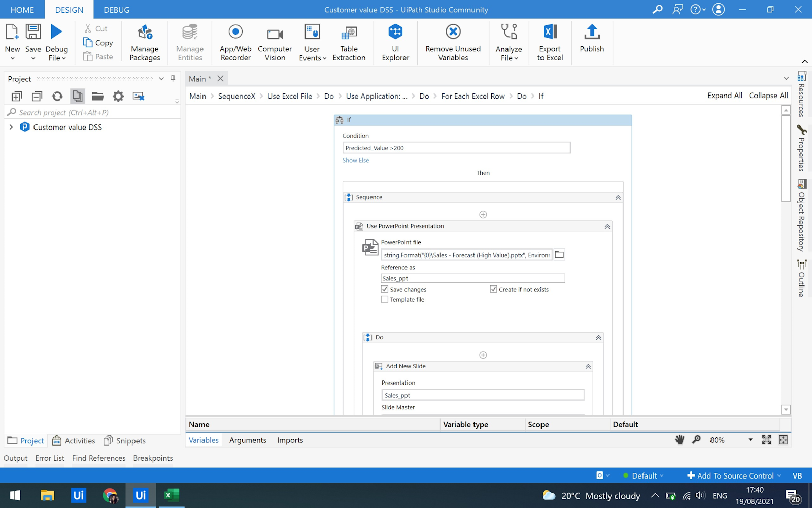Viewport: 812px width, 508px height.
Task: Toggle Create if not exists checkbox
Action: click(493, 289)
